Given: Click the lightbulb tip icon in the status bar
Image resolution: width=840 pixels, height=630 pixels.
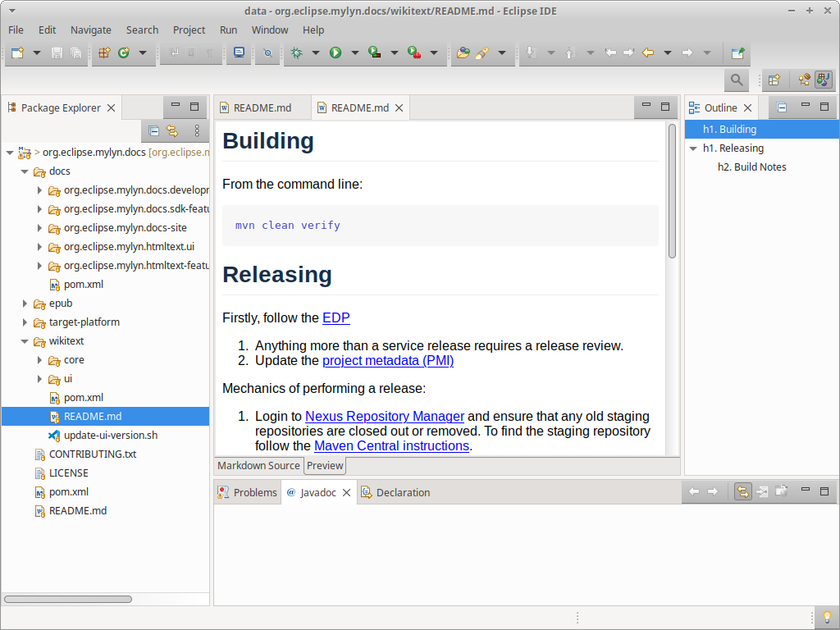Looking at the screenshot, I should click(x=827, y=619).
